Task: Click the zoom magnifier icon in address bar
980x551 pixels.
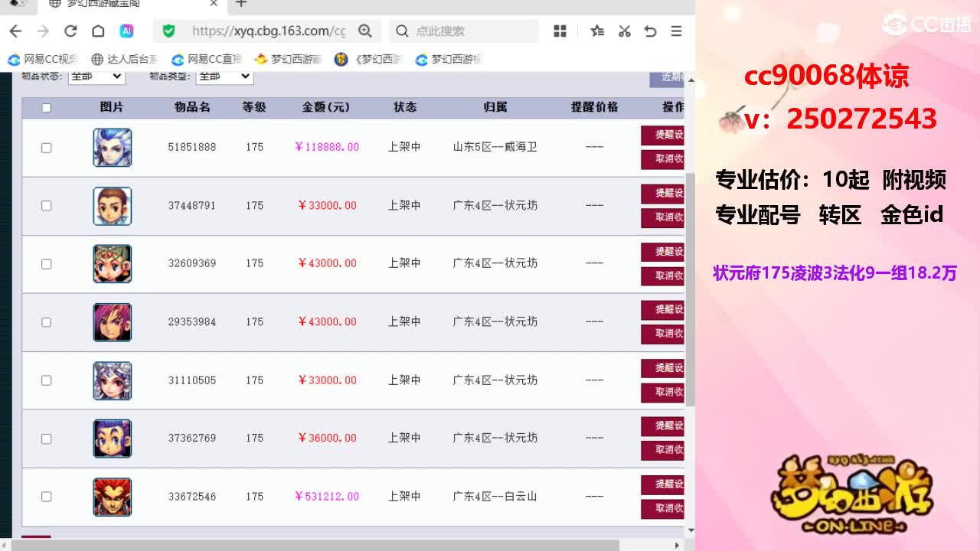Action: pyautogui.click(x=365, y=31)
